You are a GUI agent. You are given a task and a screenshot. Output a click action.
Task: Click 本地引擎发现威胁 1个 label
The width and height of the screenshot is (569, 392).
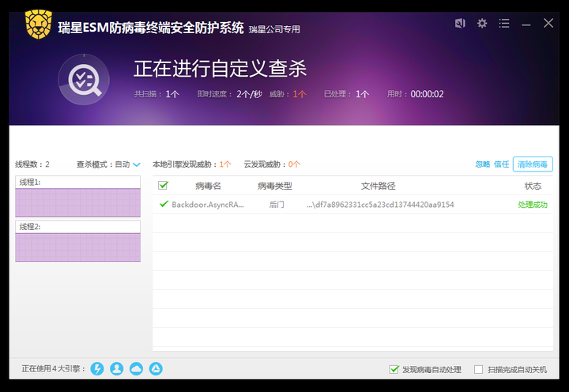(192, 164)
